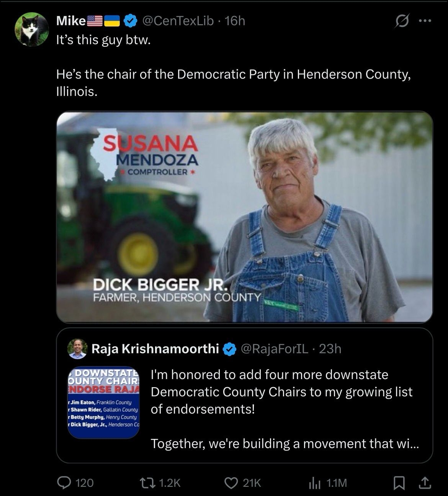Share the tweet via upload icon
Screen dimensions: 448x496
pyautogui.click(x=424, y=483)
